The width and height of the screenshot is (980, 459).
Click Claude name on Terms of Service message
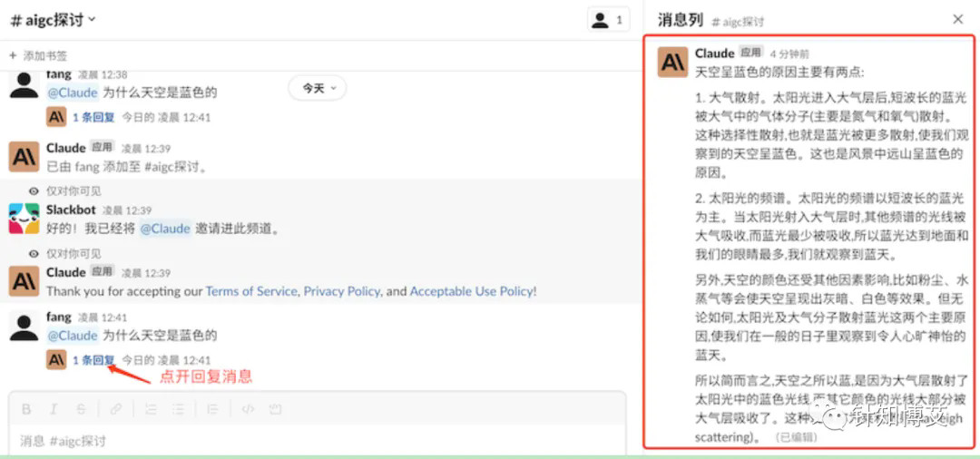pos(65,272)
